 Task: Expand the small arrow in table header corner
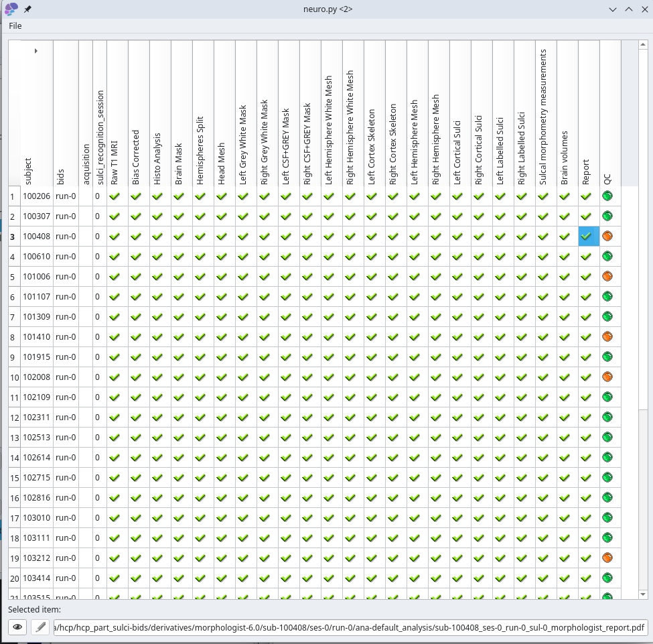coord(35,51)
